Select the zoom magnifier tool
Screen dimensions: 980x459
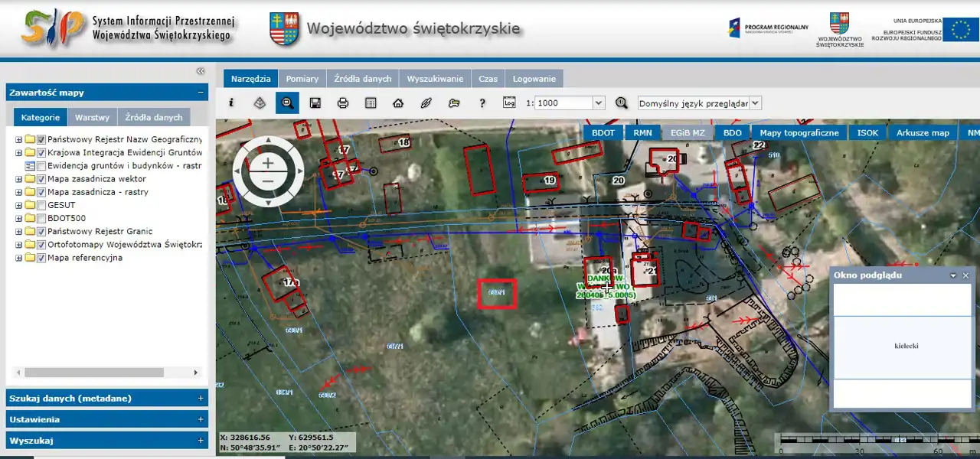[287, 103]
